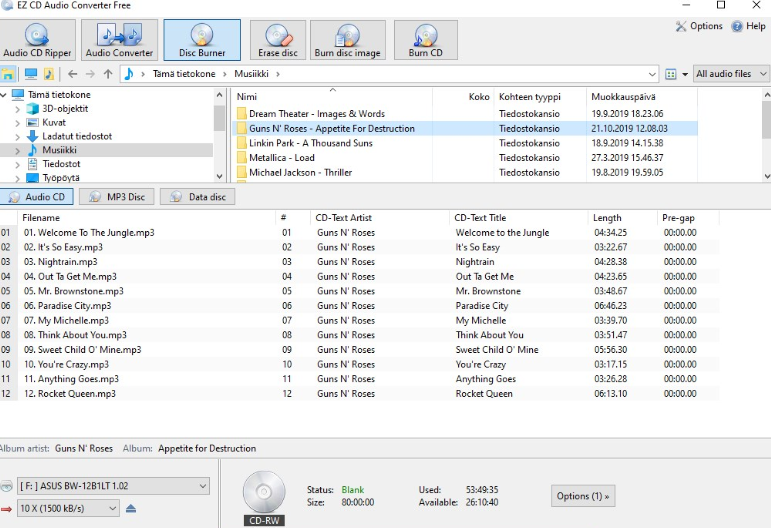771x528 pixels.
Task: Expand the Musiikki tree node
Action: pos(18,150)
